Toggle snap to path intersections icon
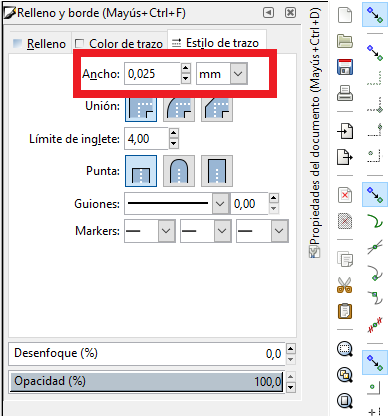 (375, 247)
